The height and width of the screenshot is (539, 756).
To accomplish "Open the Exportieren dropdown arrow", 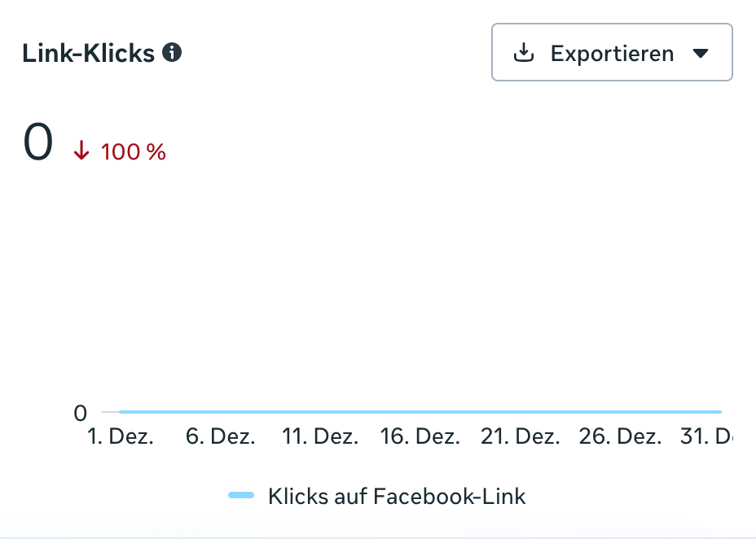I will pyautogui.click(x=701, y=54).
